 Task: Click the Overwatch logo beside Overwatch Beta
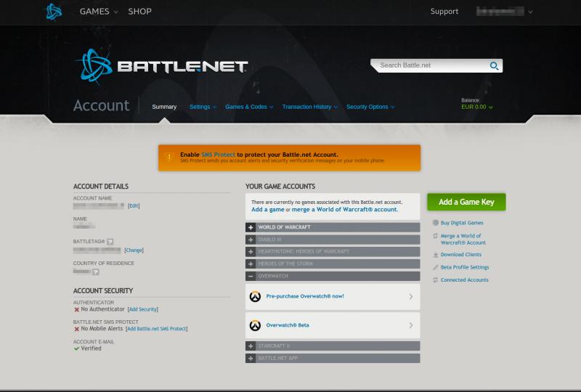[255, 325]
